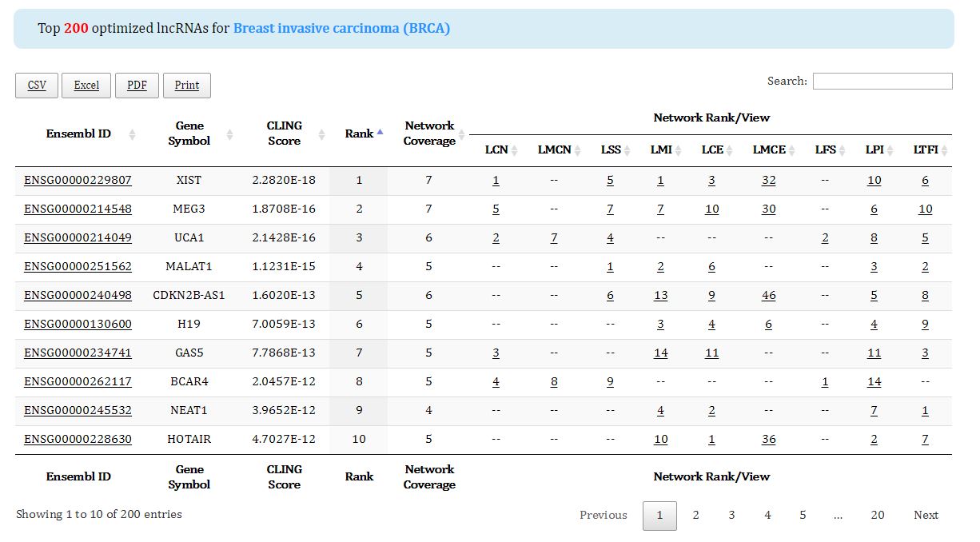
Task: Export table using the CSV button
Action: (37, 86)
